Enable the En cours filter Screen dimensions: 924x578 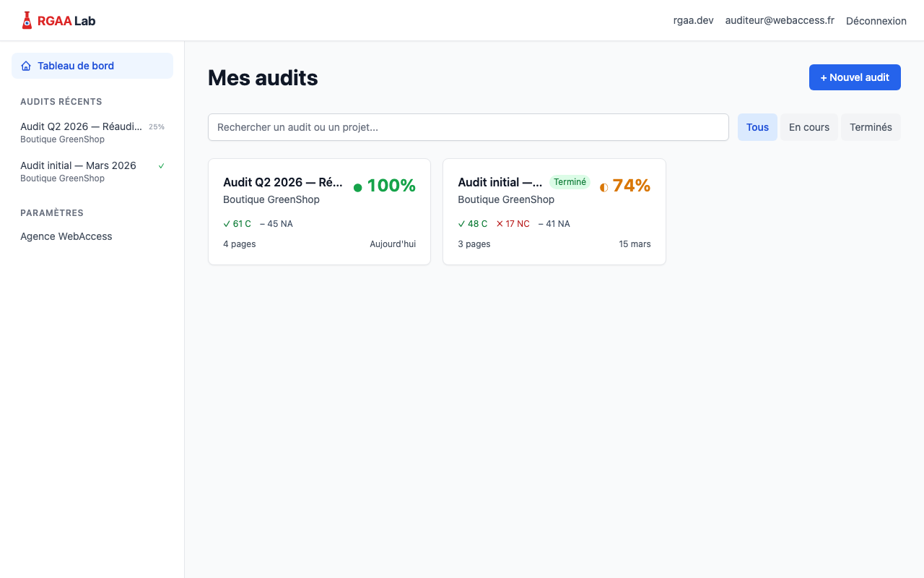[808, 126]
